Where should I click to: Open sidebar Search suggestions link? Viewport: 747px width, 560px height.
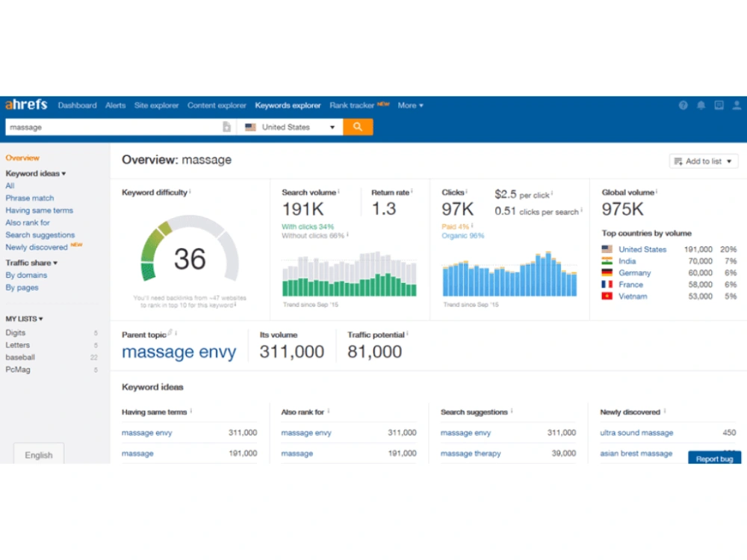click(40, 235)
